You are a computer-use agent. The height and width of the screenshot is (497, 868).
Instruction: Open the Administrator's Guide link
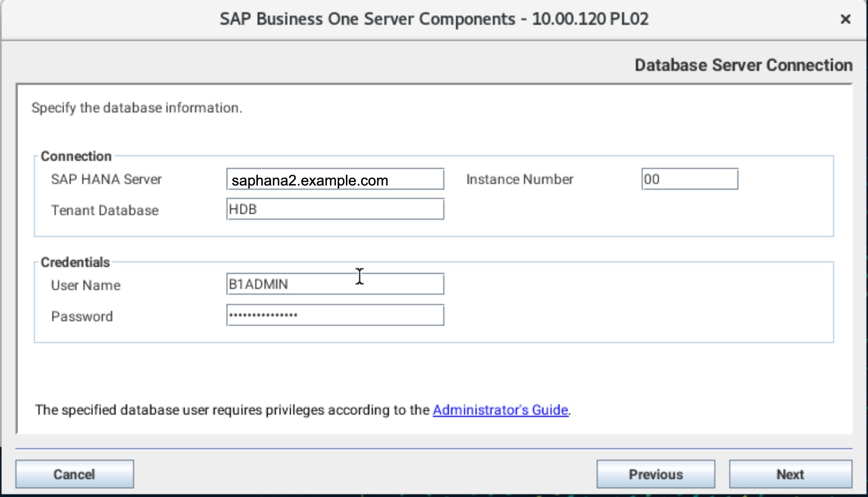(500, 410)
